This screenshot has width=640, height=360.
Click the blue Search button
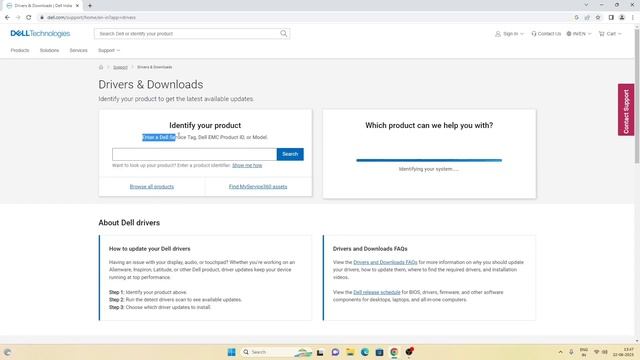(x=290, y=154)
